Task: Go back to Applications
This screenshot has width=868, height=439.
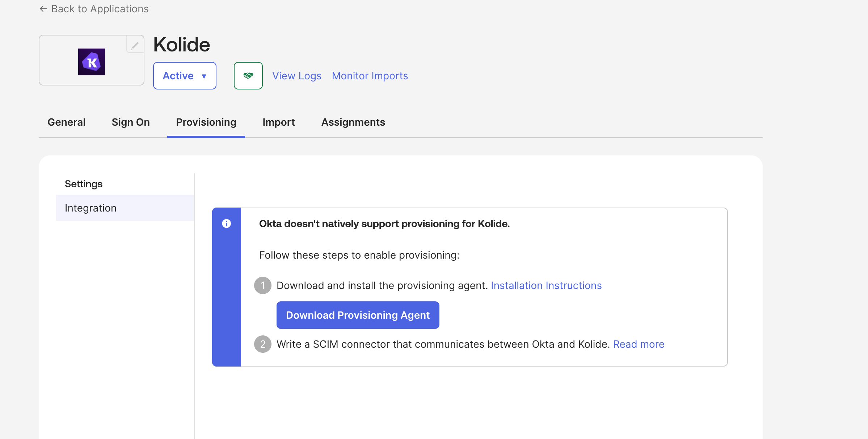Action: click(94, 9)
